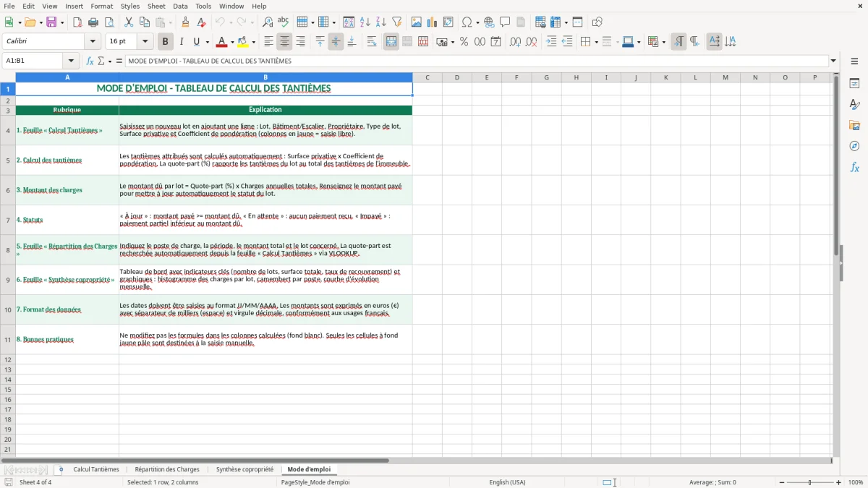Screen dimensions: 868x488
Task: Open the sidebar Properties panel icon
Action: (x=854, y=83)
